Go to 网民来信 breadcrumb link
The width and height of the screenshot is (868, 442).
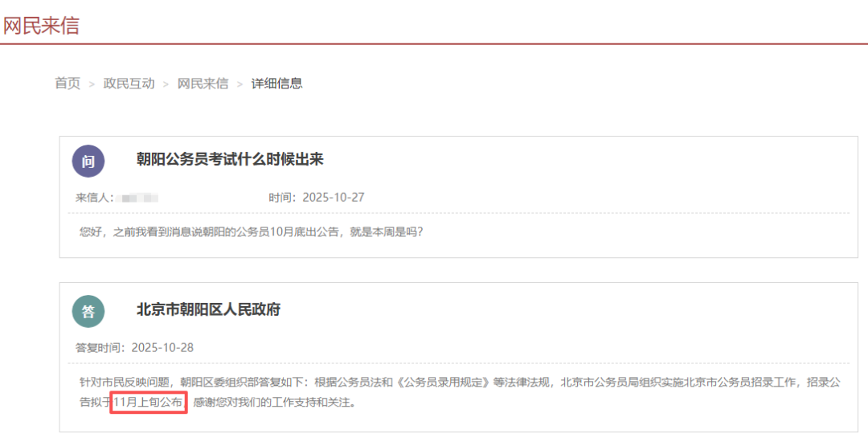[203, 84]
